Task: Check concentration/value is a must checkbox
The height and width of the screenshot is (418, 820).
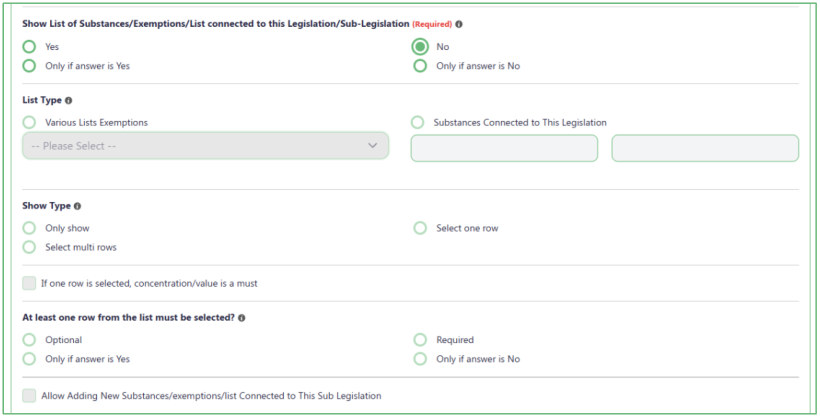Action: (x=29, y=284)
